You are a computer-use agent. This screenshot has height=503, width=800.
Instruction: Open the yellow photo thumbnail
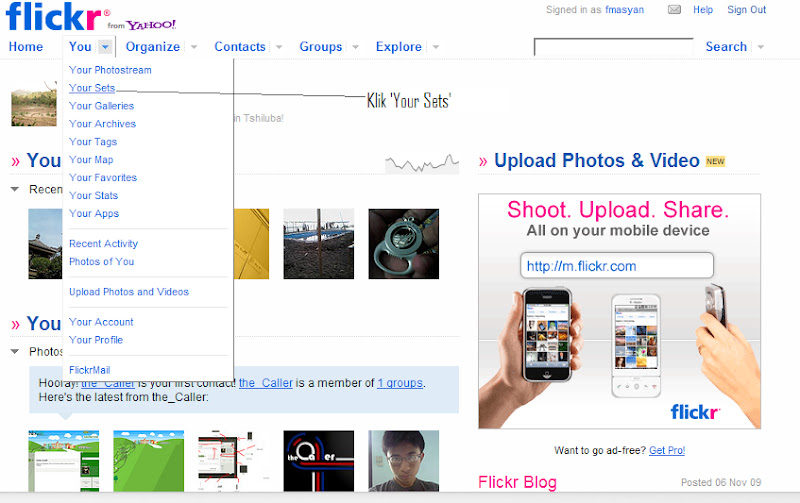pyautogui.click(x=252, y=243)
